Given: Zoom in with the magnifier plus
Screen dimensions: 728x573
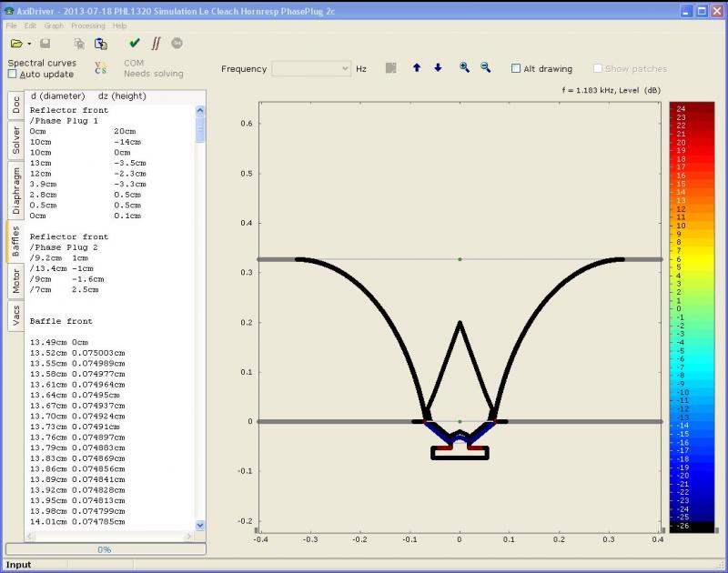Looking at the screenshot, I should tap(464, 67).
